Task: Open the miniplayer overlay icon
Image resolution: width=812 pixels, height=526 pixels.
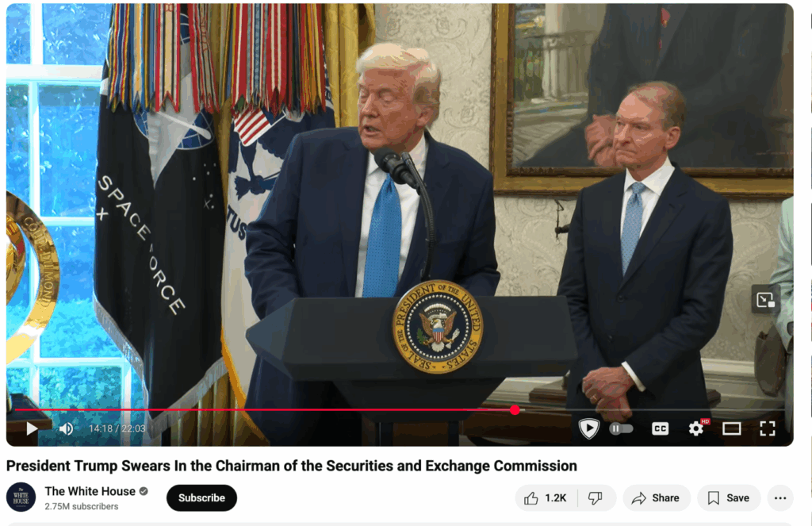Action: [x=765, y=300]
